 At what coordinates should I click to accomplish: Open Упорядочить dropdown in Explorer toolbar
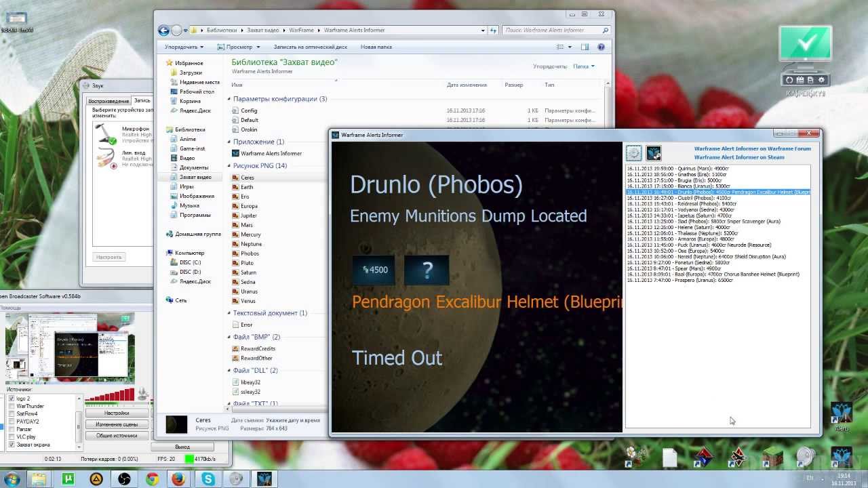pos(184,47)
